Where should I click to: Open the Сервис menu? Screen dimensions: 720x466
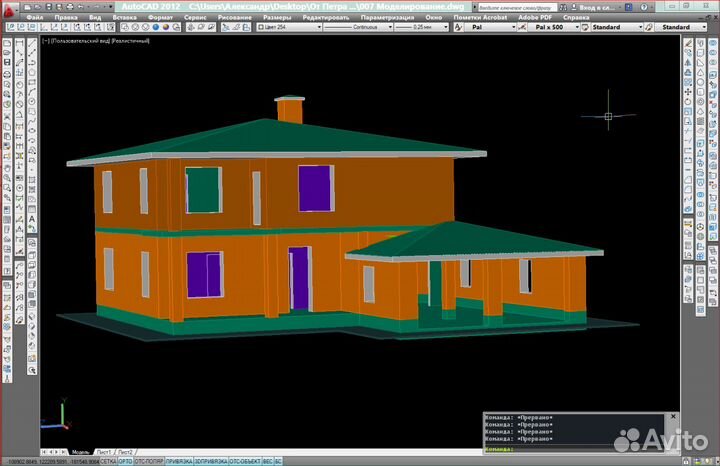tap(195, 17)
